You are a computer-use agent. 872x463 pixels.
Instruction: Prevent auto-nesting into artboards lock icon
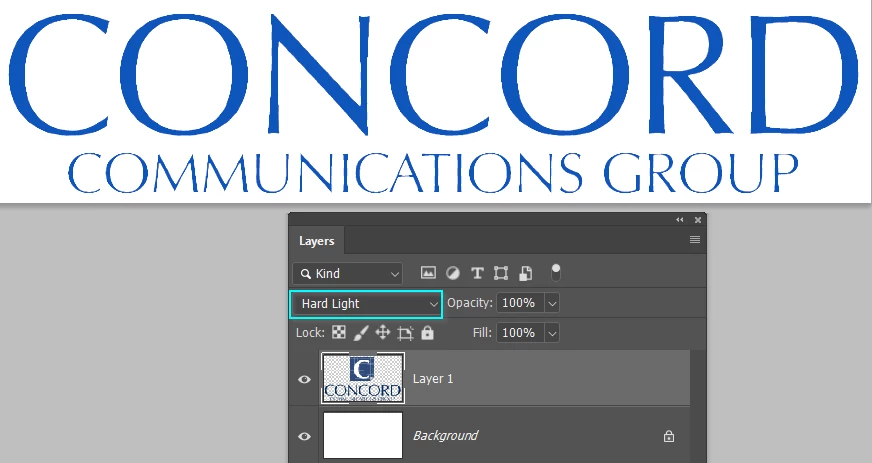pos(405,333)
